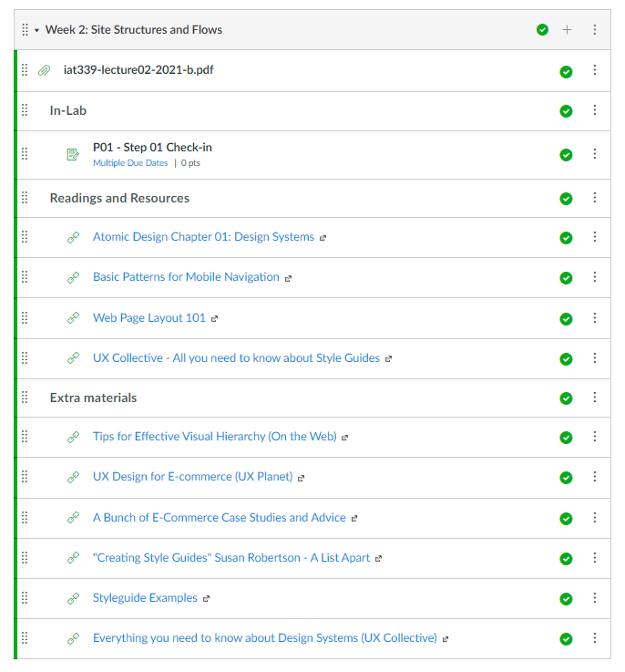This screenshot has width=625, height=672.
Task: Open Atomic Design Chapter 01: Design Systems link
Action: click(x=203, y=237)
